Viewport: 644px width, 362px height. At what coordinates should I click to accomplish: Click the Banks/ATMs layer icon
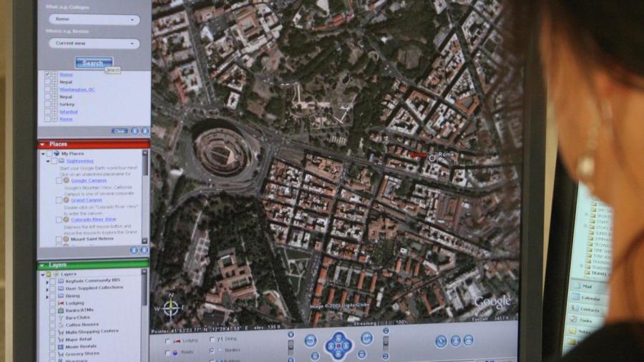[61, 310]
